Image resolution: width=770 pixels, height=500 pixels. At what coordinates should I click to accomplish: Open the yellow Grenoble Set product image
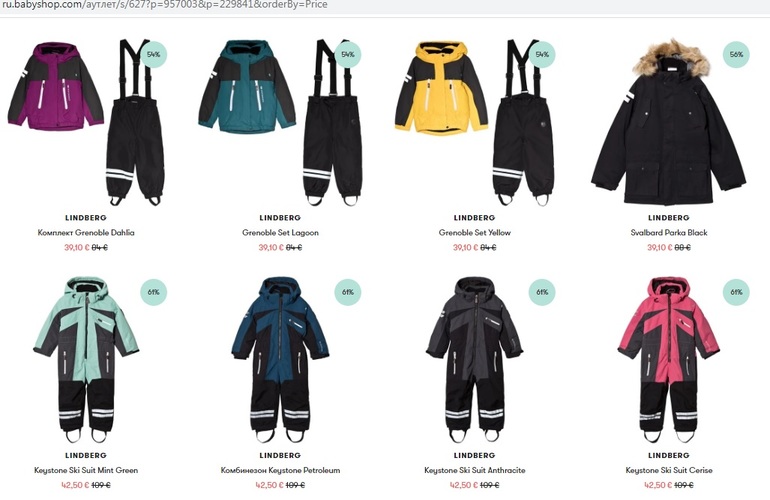coord(475,122)
